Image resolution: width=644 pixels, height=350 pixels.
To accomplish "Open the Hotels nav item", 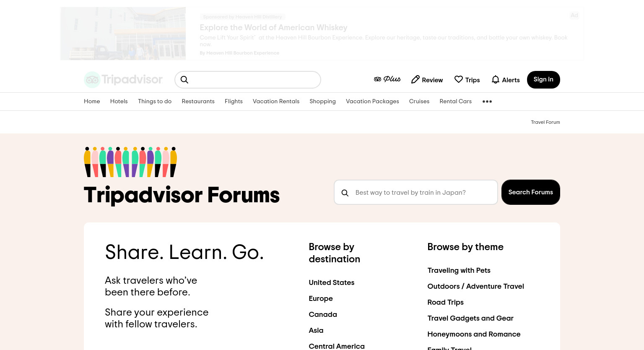I will [x=119, y=102].
